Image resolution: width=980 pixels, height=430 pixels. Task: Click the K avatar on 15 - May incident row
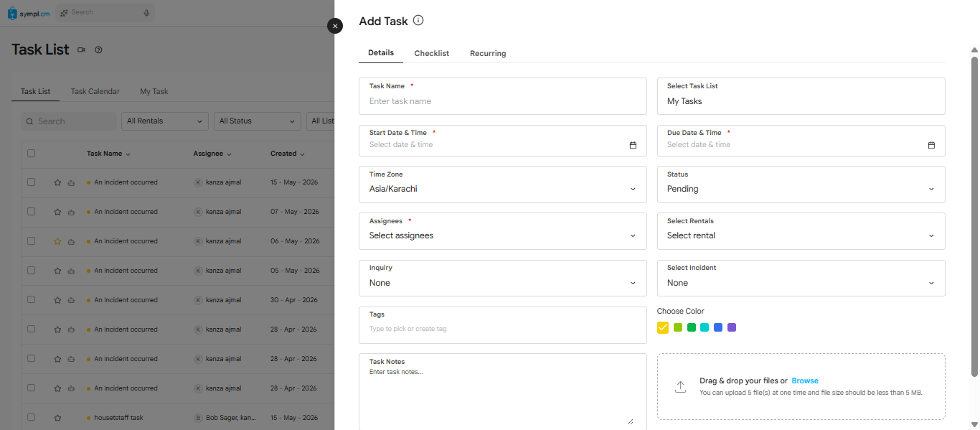point(198,182)
